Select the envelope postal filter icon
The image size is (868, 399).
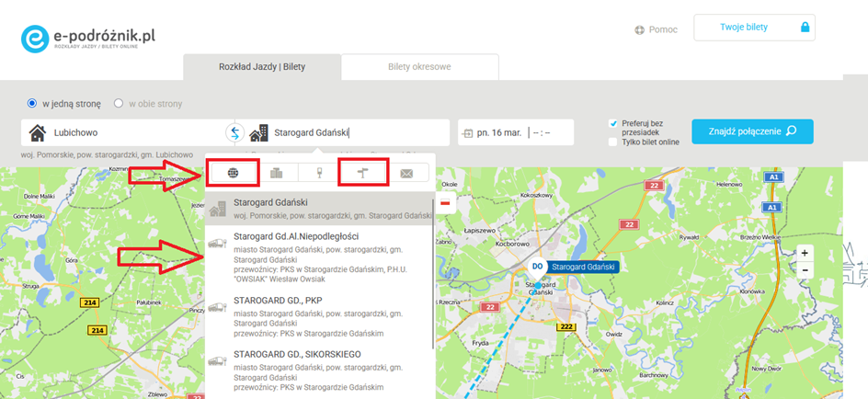tap(406, 172)
